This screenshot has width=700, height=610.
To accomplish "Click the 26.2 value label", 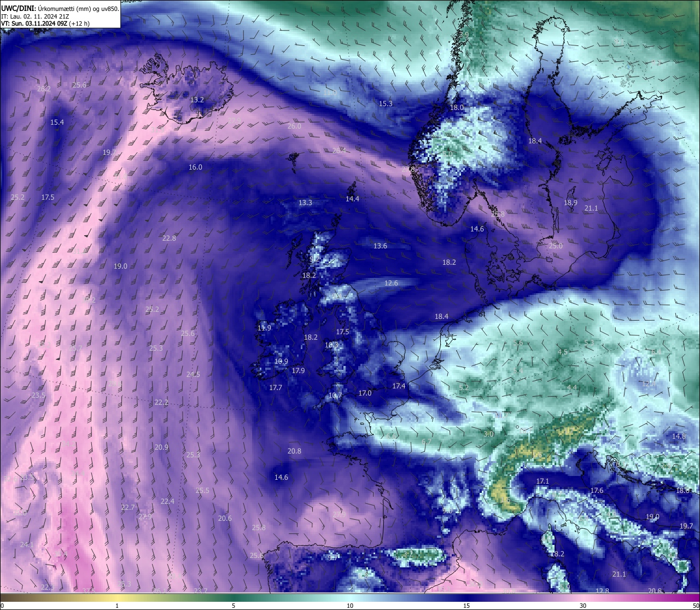I will tap(44, 89).
